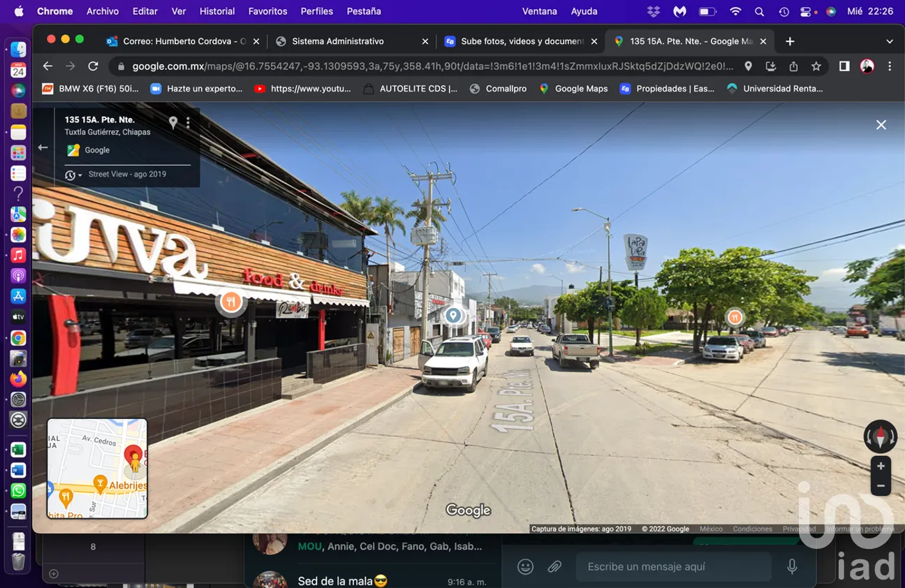Click the install app icon in the address bar
The width and height of the screenshot is (905, 588).
(x=771, y=66)
